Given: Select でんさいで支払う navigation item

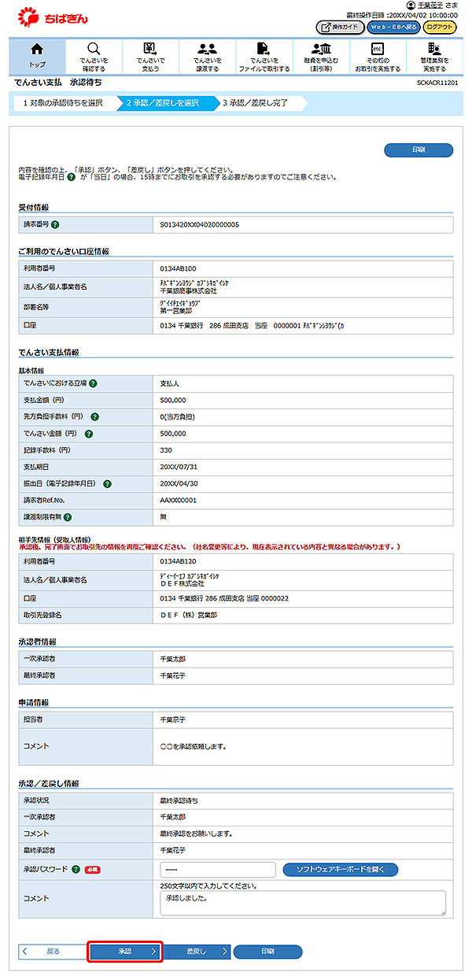Looking at the screenshot, I should [x=150, y=55].
